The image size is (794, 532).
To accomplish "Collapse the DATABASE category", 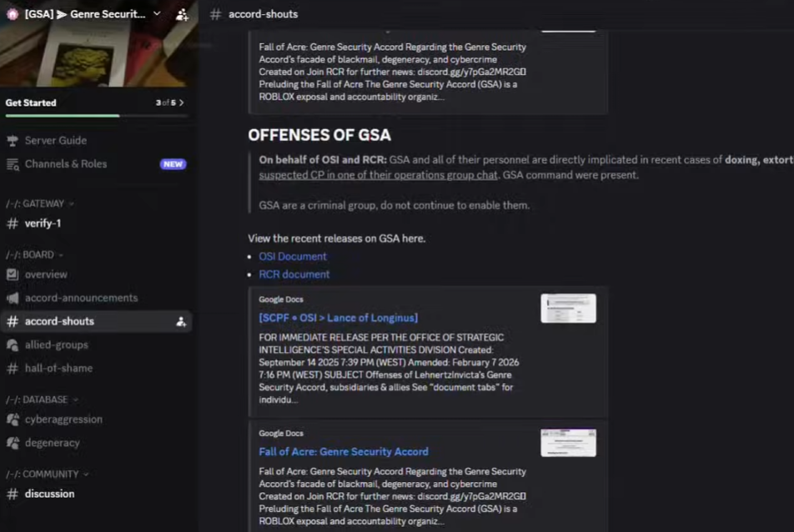I will [x=42, y=400].
